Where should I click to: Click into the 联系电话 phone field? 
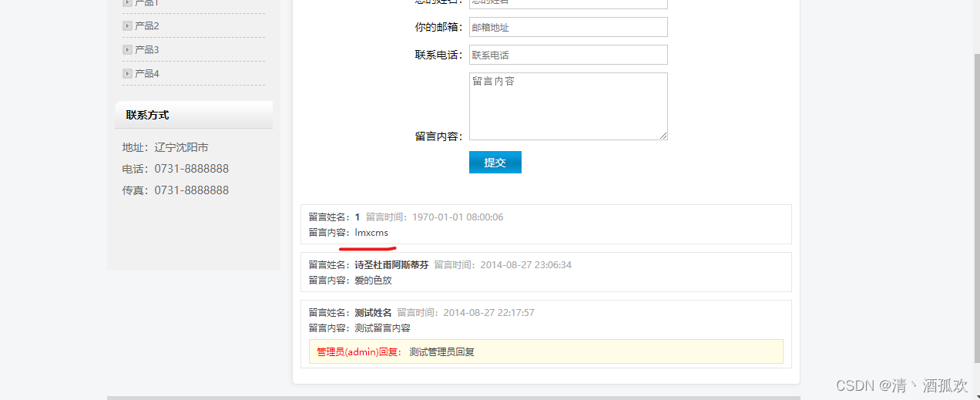click(x=568, y=55)
